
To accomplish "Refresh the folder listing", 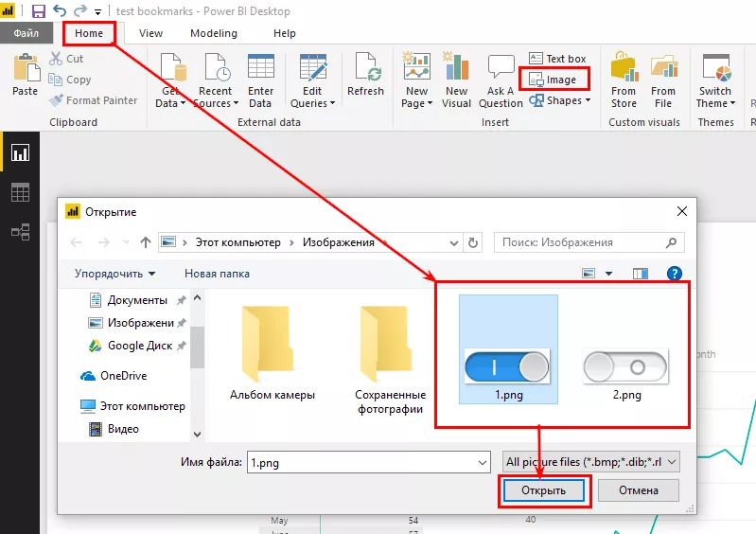I will pyautogui.click(x=473, y=242).
